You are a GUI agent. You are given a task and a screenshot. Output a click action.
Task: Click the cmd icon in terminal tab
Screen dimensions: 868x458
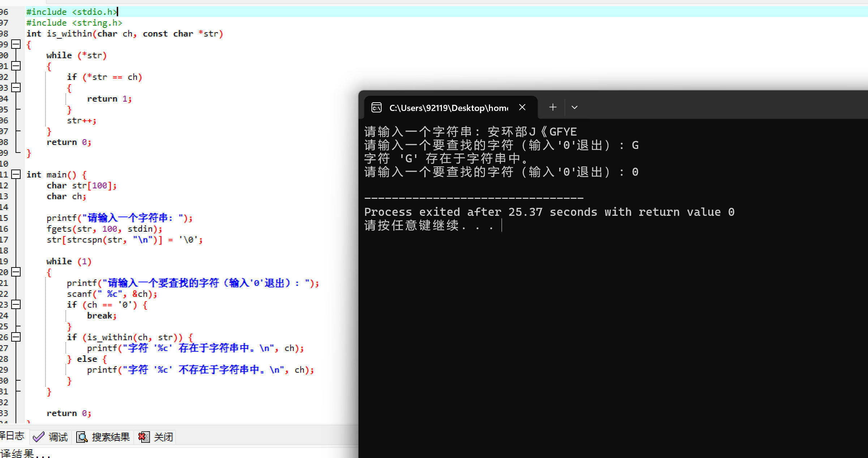pos(377,108)
